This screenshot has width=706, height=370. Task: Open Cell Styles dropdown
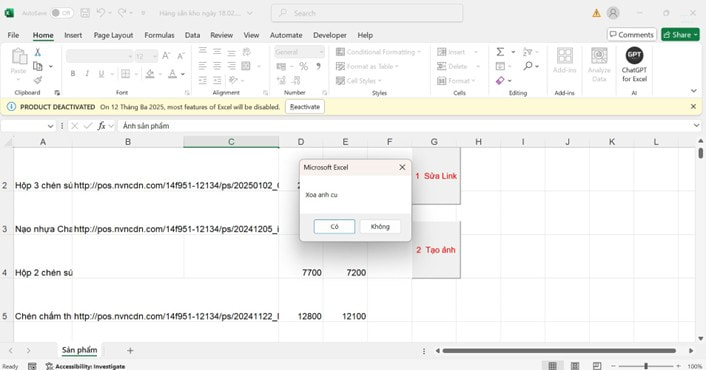tap(359, 81)
